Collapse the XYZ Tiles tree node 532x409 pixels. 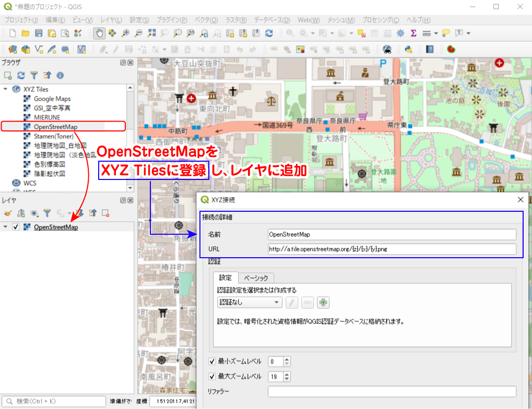(x=6, y=89)
